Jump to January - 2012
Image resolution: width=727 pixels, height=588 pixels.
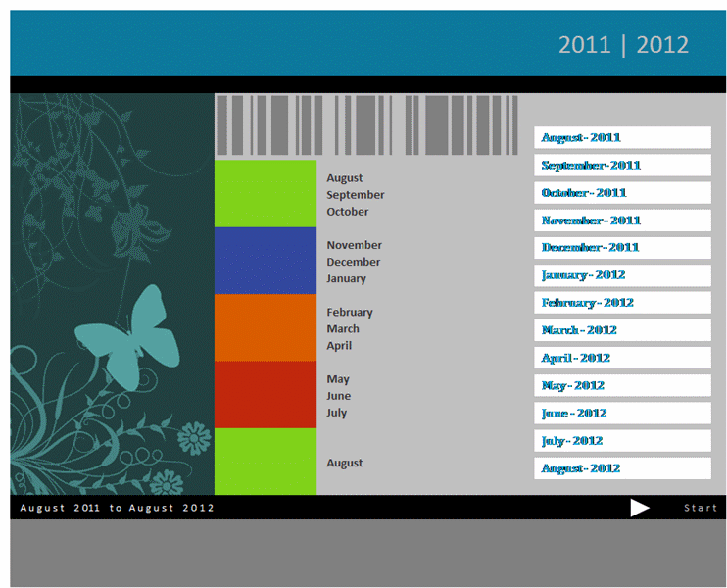pos(622,275)
